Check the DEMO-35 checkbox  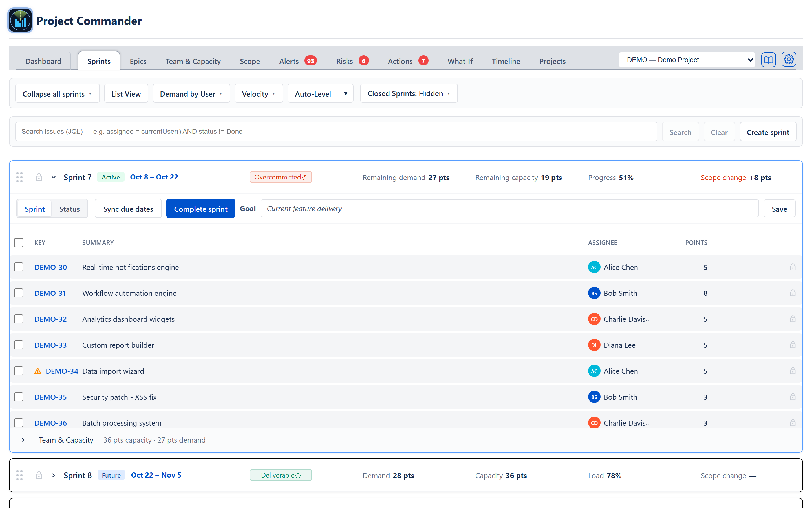click(19, 397)
